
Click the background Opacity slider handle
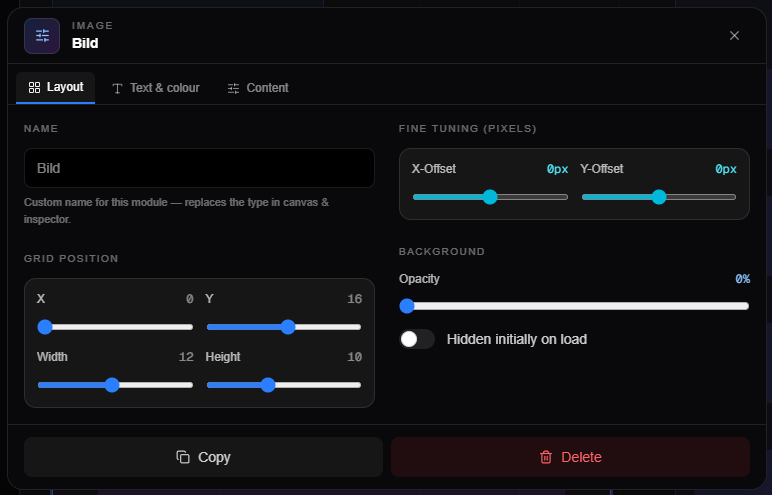tap(407, 306)
